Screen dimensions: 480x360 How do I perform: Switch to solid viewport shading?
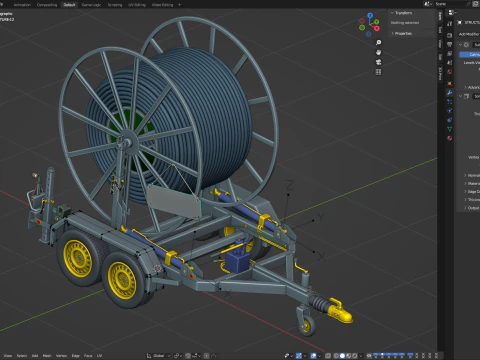tap(342, 356)
